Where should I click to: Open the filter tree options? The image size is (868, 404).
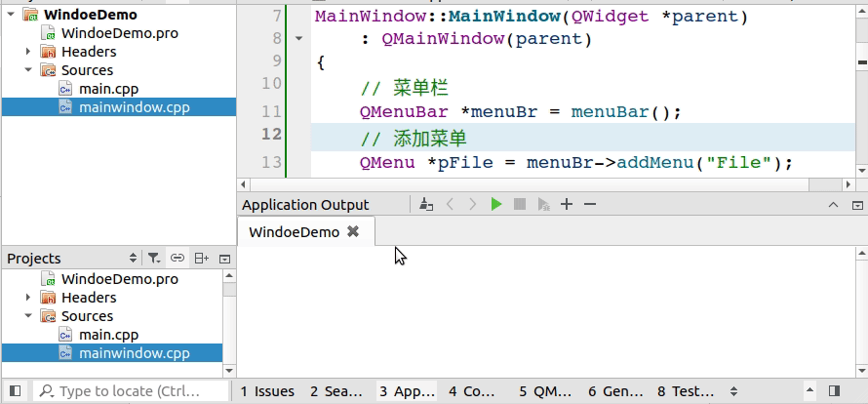pyautogui.click(x=154, y=259)
